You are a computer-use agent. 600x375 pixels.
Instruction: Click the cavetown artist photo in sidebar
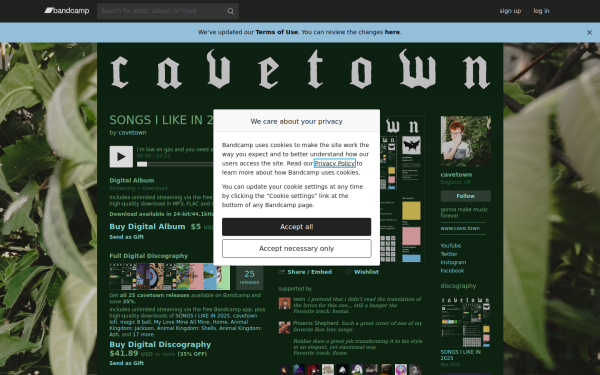click(466, 141)
